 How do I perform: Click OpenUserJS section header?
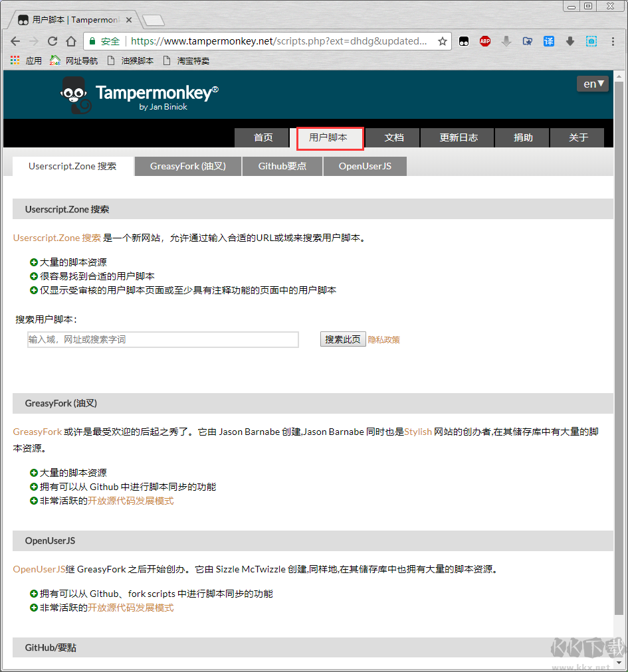[x=313, y=541]
